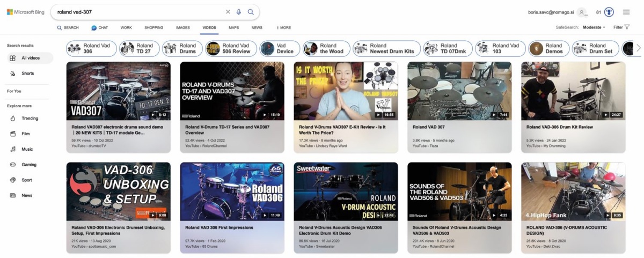This screenshot has width=644, height=258.
Task: Open Roland VAD306 65 Drums thumbnail
Action: coord(232,191)
